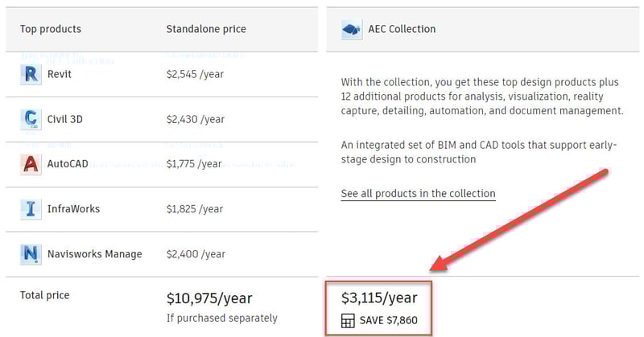Viewport: 644px width, 337px height.
Task: Click the Top products column header
Action: coord(51,29)
